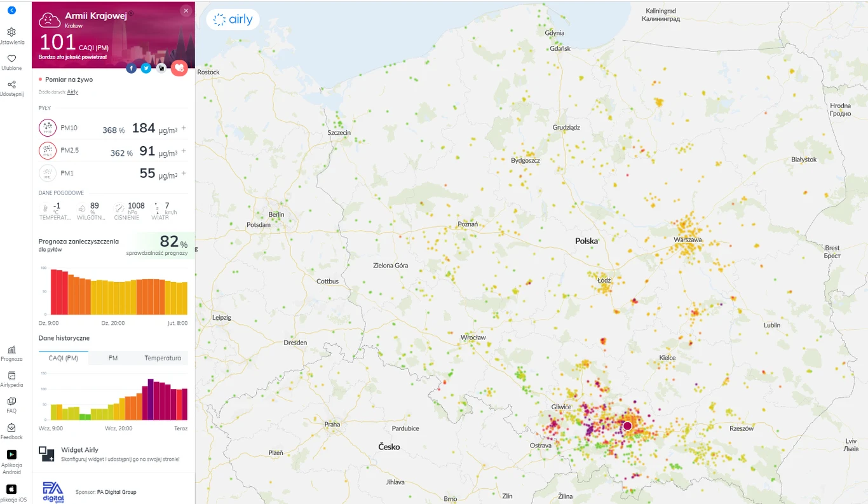Switch to the Temperatura history tab
Image resolution: width=868 pixels, height=504 pixels.
coord(163,358)
